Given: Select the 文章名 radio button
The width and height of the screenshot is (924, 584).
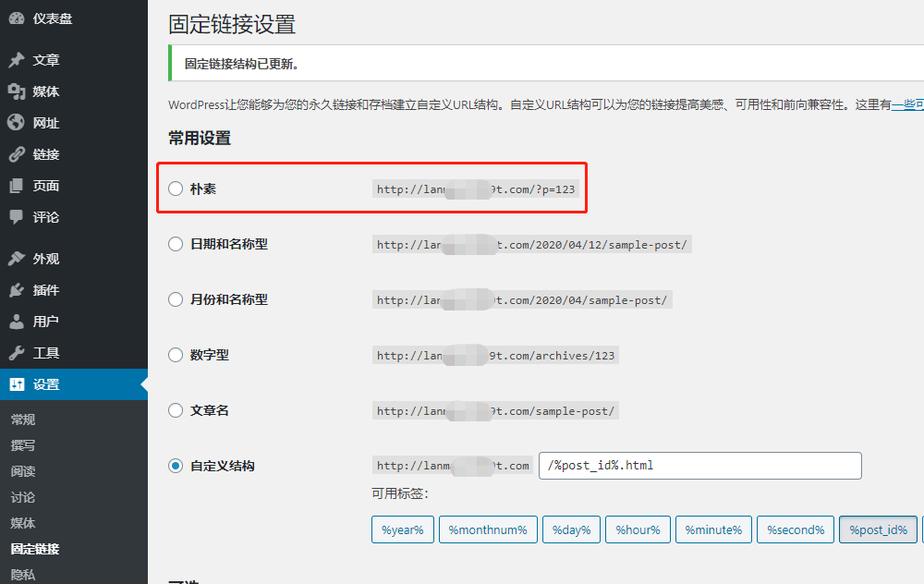Looking at the screenshot, I should (x=176, y=410).
